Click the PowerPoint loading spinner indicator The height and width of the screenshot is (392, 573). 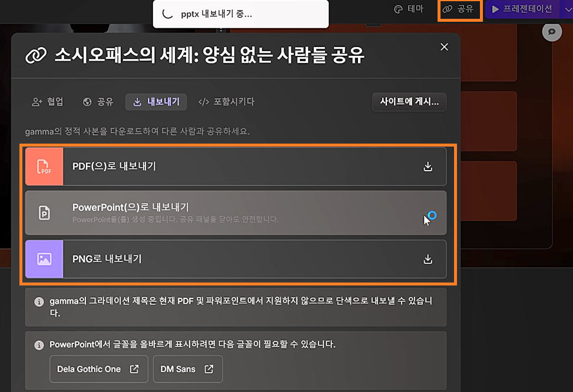click(x=432, y=215)
